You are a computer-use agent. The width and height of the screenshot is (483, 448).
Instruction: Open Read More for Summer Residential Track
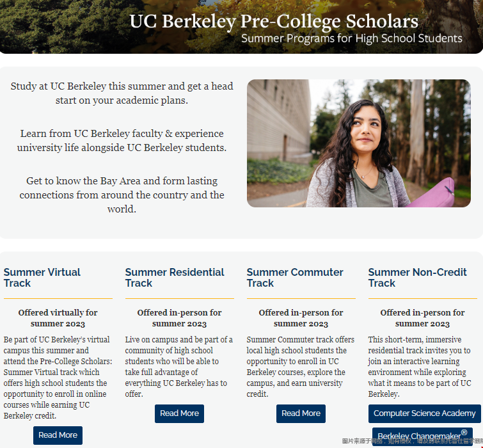pos(179,413)
